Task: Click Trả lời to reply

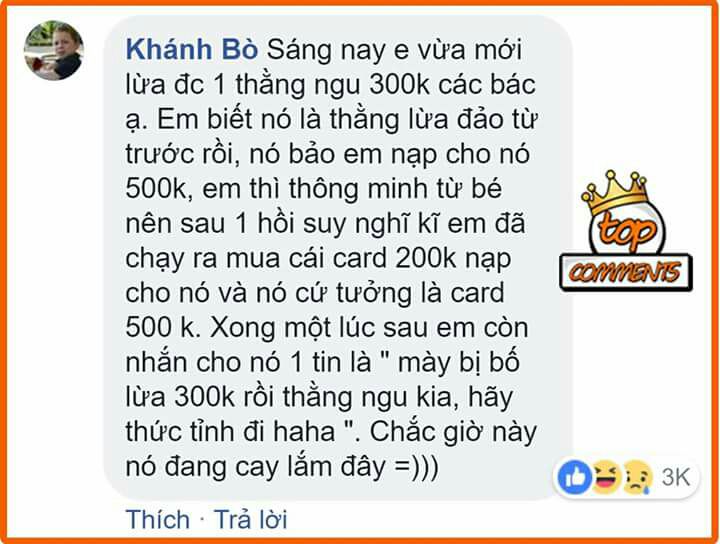Action: [250, 519]
